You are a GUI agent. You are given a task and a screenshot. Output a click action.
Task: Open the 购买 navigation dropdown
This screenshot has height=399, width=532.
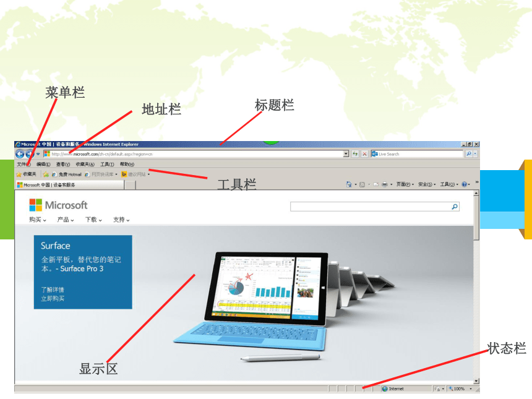(38, 220)
